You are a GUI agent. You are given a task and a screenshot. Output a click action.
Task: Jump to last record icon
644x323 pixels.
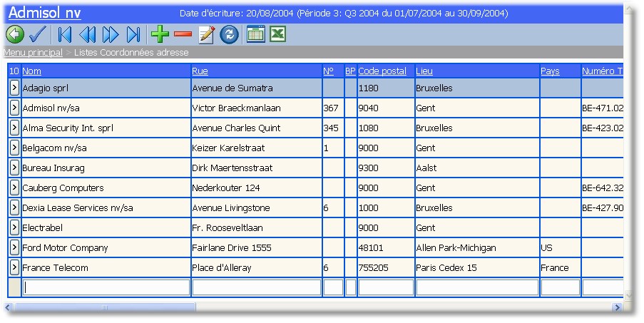(x=133, y=34)
